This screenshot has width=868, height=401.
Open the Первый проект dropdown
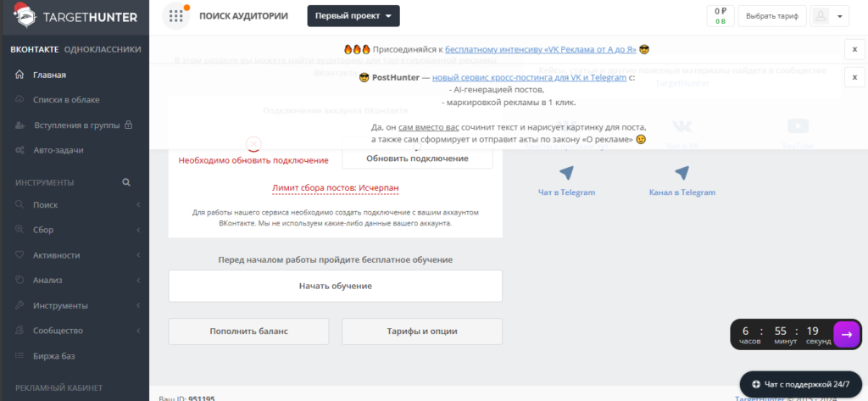[x=353, y=16]
